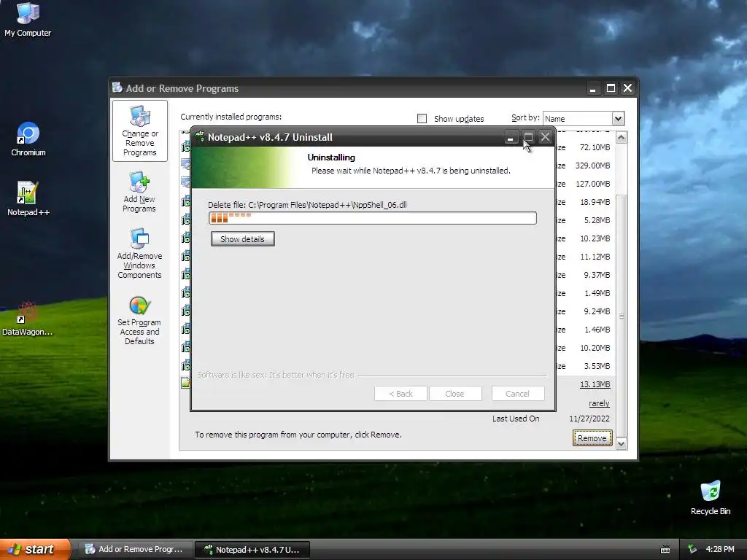The height and width of the screenshot is (560, 747).
Task: Maximize the Add or Remove Programs window
Action: [x=611, y=88]
